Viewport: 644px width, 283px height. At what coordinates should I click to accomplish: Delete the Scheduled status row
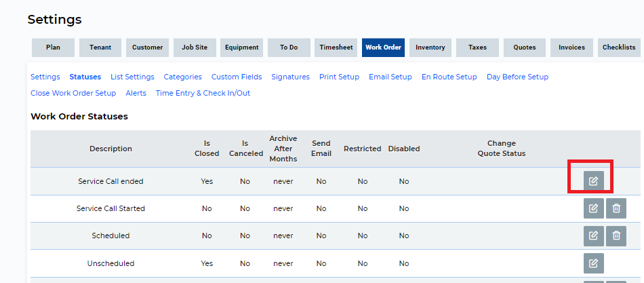[616, 235]
